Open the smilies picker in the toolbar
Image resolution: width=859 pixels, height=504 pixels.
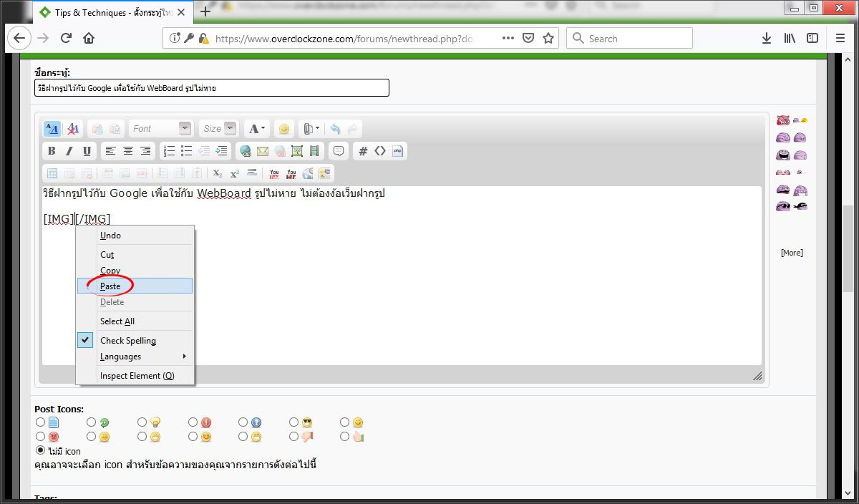coord(284,129)
